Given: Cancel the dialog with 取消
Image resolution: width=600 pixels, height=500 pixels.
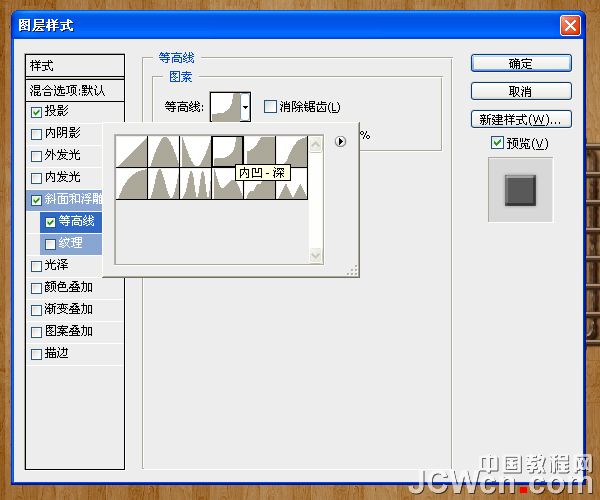Looking at the screenshot, I should point(521,91).
